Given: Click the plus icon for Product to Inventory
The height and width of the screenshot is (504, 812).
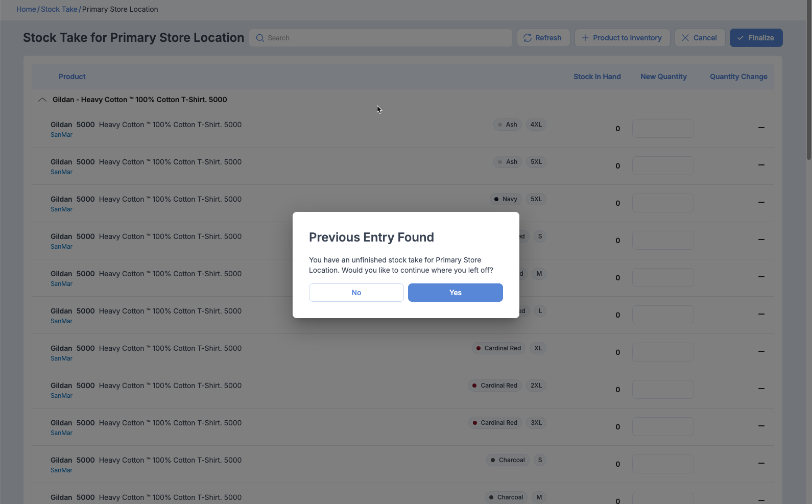Looking at the screenshot, I should tap(585, 38).
